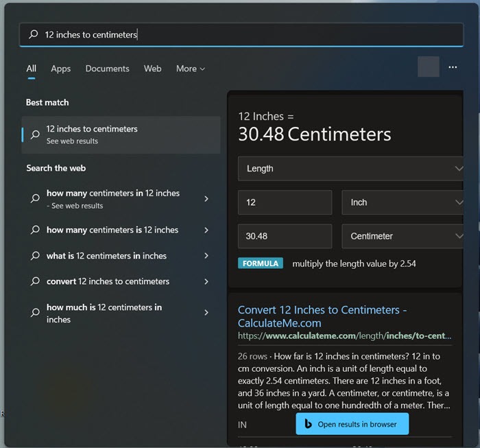Expand the Length unit type dropdown
Viewport: 480px width, 448px height.
[x=350, y=168]
